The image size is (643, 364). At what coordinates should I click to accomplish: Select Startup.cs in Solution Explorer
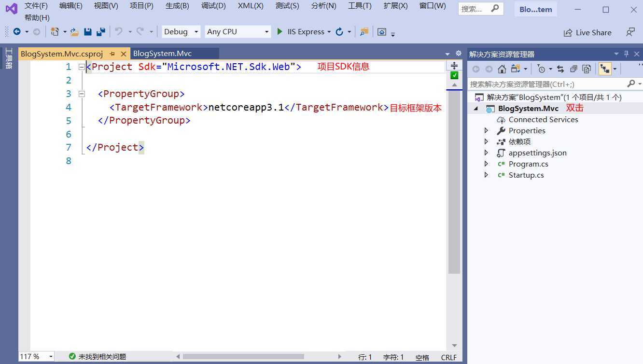[526, 175]
